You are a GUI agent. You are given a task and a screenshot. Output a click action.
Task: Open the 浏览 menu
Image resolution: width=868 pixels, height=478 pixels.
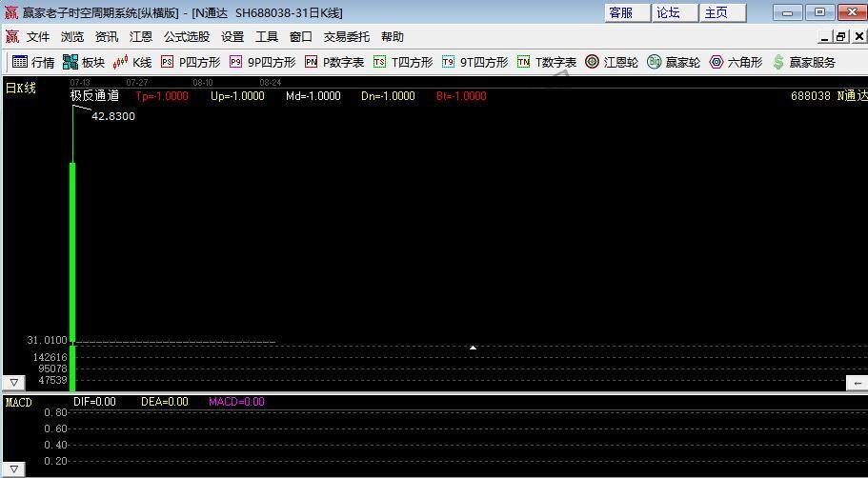[72, 37]
